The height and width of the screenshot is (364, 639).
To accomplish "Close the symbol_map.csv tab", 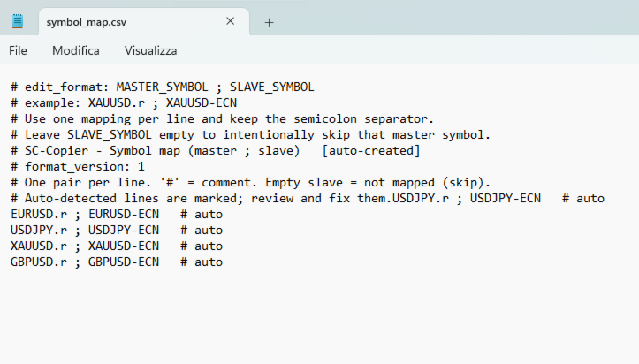I will tap(231, 21).
